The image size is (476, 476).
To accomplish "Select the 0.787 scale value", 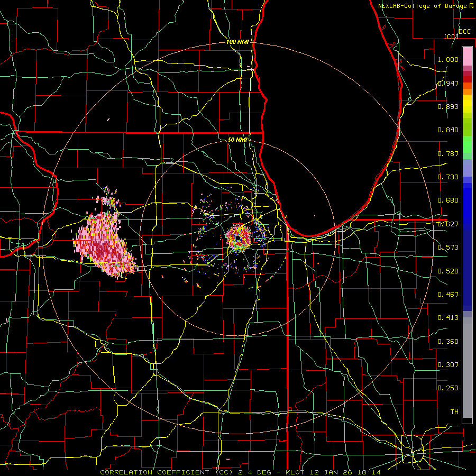I will coord(448,153).
